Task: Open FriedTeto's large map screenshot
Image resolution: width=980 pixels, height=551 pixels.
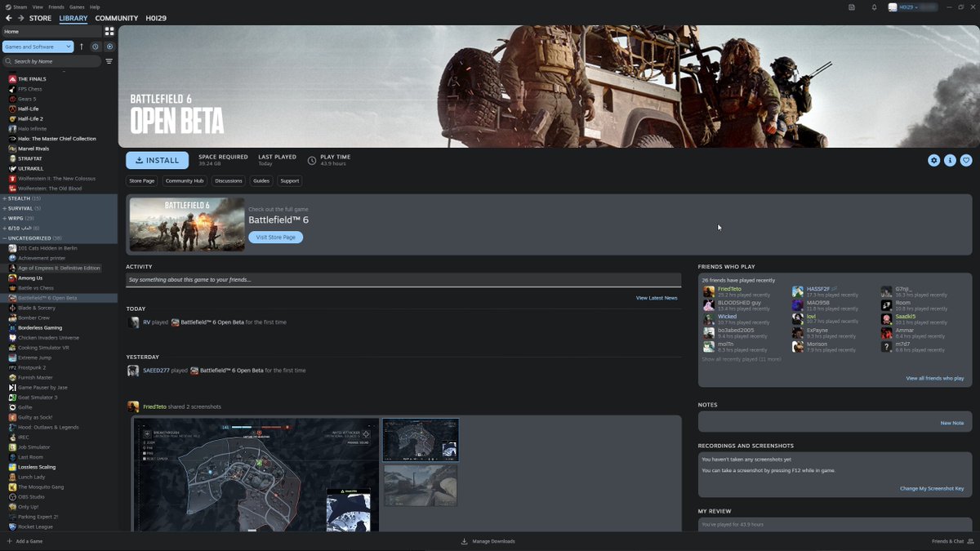Action: pos(256,475)
